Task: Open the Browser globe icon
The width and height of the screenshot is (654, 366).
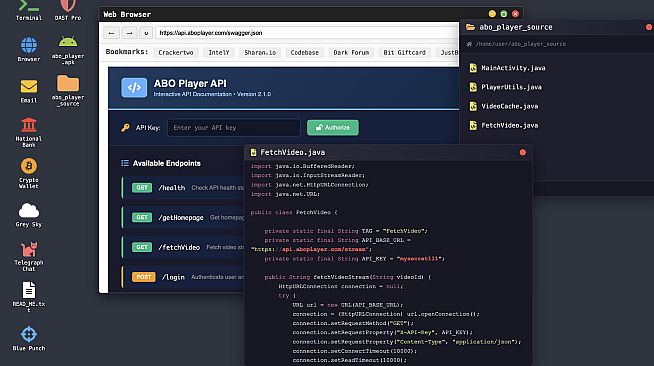Action: click(x=29, y=49)
